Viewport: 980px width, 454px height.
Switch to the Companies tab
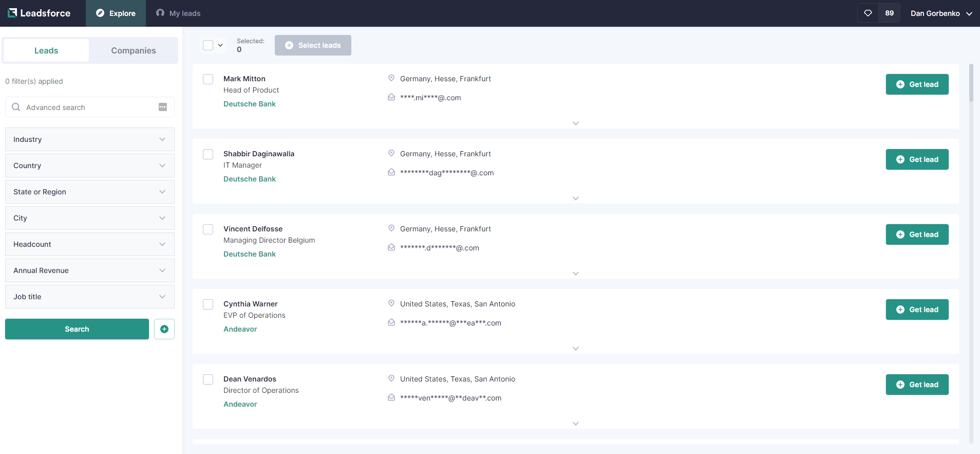coord(134,50)
